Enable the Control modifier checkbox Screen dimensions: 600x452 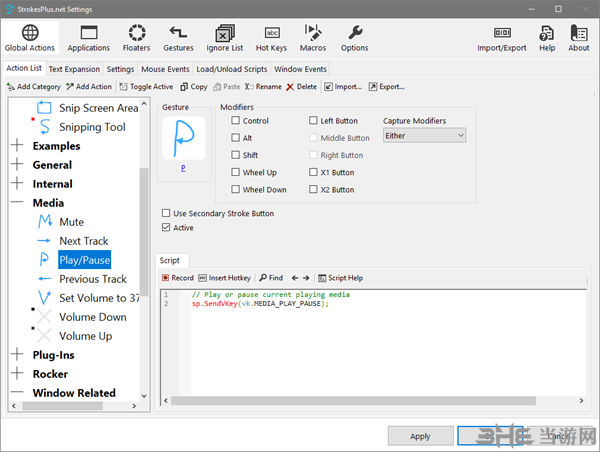[x=235, y=121]
